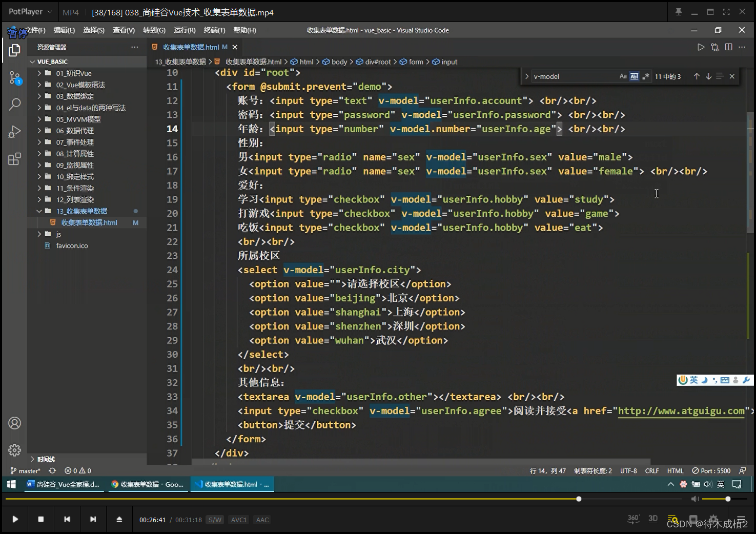
Task: Expand the 12_列表渲染 folder
Action: tap(39, 200)
